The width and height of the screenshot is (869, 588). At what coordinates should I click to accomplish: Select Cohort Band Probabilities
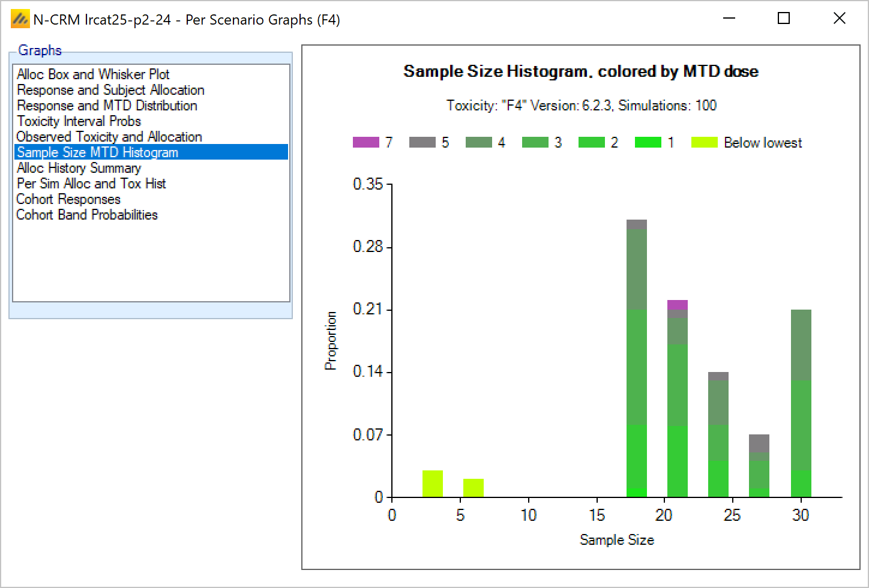pos(86,215)
